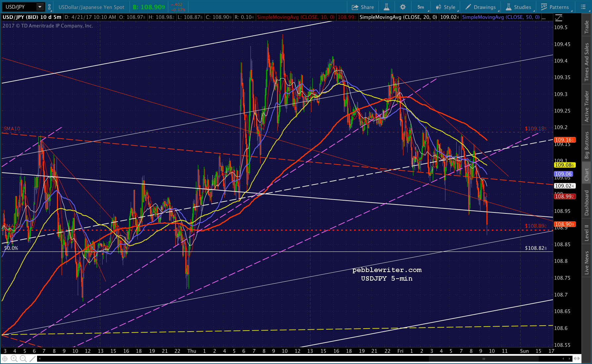Image resolution: width=592 pixels, height=364 pixels.
Task: Click the red 109.161 price label
Action: 565,140
